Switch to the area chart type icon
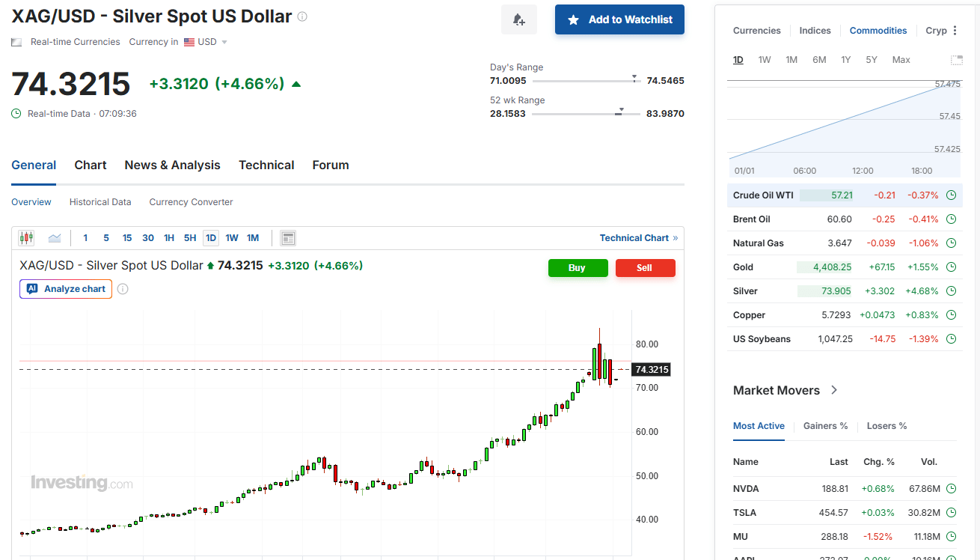980x560 pixels. pyautogui.click(x=55, y=238)
